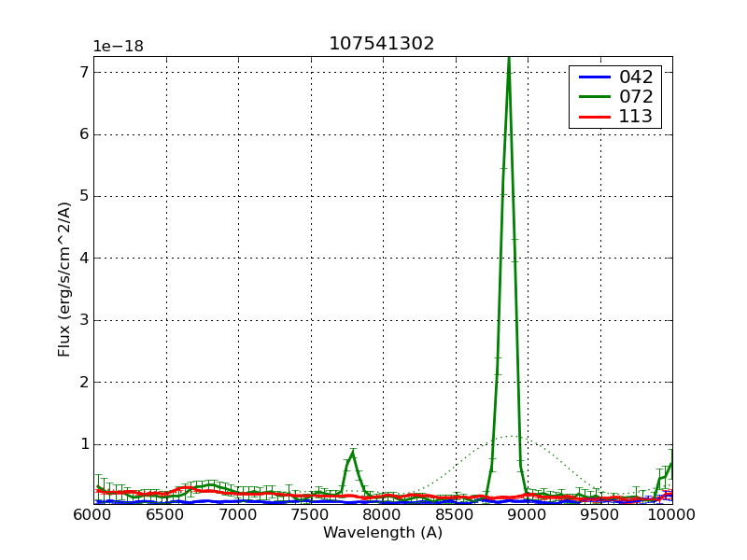
Task: Click the plot title 107541302
Action: pos(381,44)
